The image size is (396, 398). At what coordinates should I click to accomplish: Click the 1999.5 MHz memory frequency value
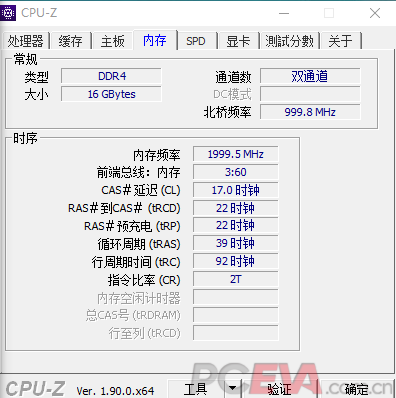[x=236, y=154]
